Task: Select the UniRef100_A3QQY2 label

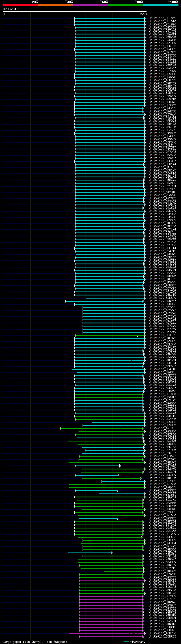Action: click(x=162, y=102)
